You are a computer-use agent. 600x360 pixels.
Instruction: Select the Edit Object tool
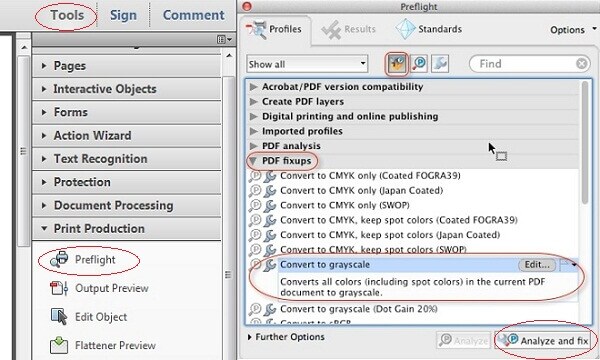(x=89, y=317)
